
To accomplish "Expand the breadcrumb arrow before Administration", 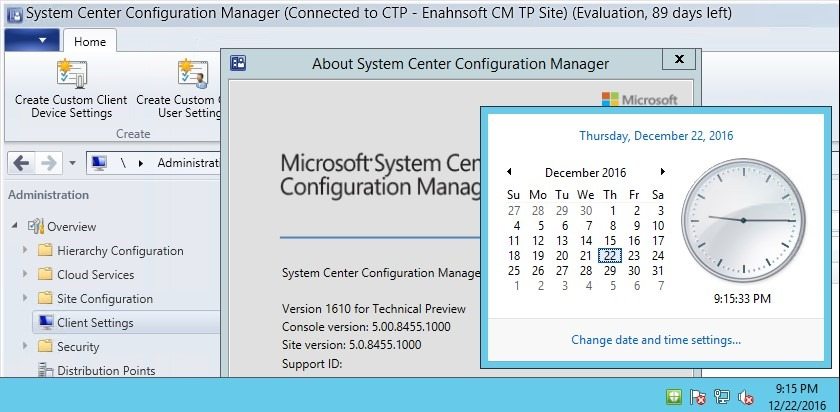I will pyautogui.click(x=141, y=163).
